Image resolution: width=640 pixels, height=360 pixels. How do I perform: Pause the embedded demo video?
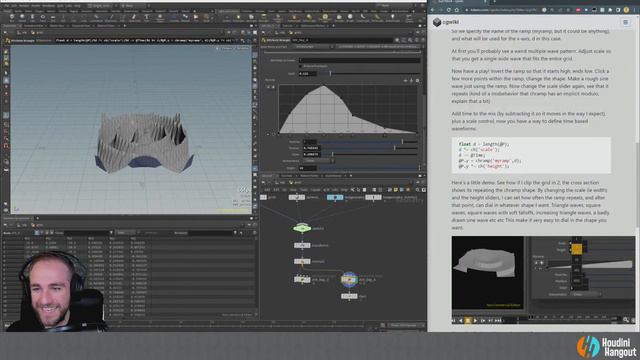coord(468,321)
